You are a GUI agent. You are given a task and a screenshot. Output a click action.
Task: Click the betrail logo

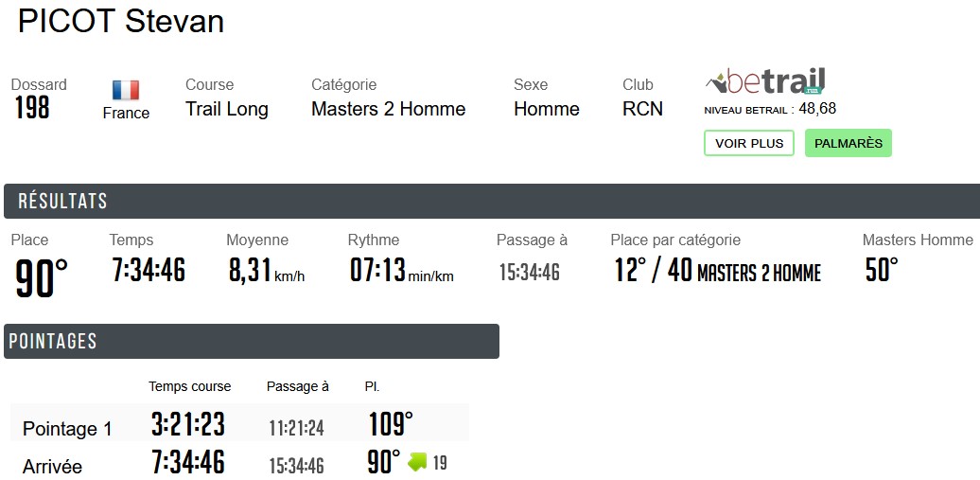click(x=765, y=82)
